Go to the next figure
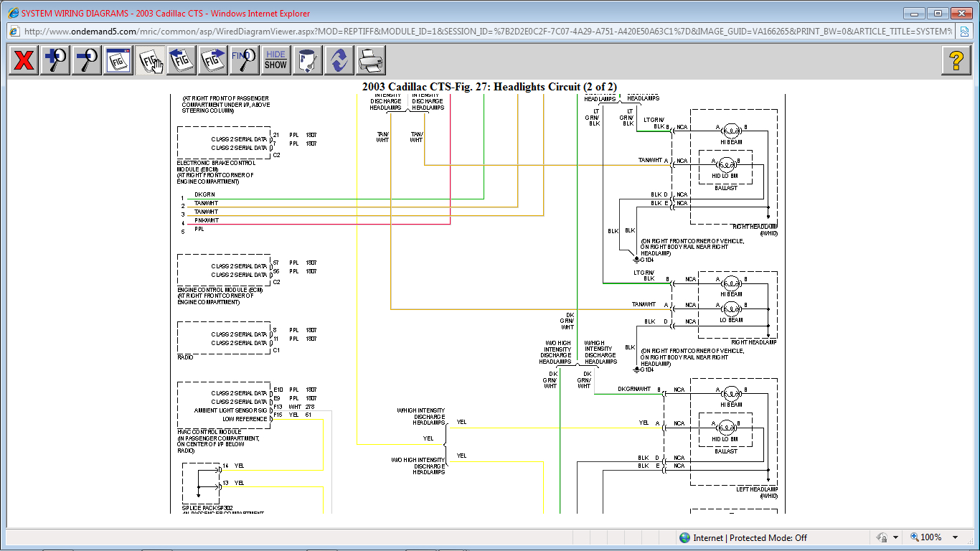This screenshot has width=980, height=551. tap(213, 60)
